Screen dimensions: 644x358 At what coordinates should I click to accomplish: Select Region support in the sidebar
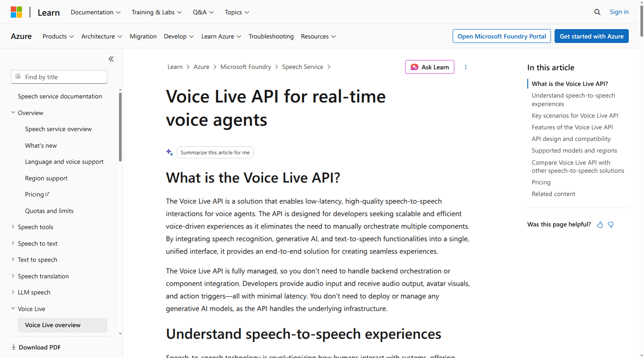[x=46, y=178]
